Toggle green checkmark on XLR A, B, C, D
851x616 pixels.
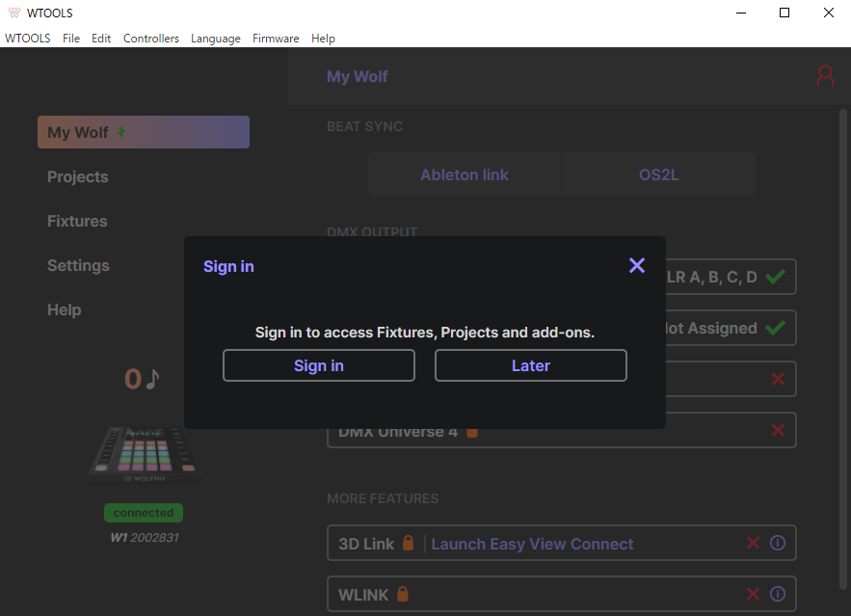pyautogui.click(x=775, y=278)
